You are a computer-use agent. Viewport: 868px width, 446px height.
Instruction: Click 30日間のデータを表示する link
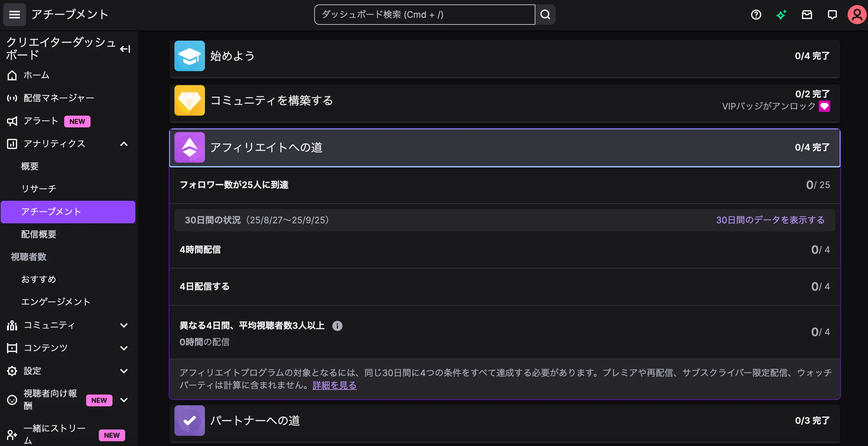click(x=770, y=220)
